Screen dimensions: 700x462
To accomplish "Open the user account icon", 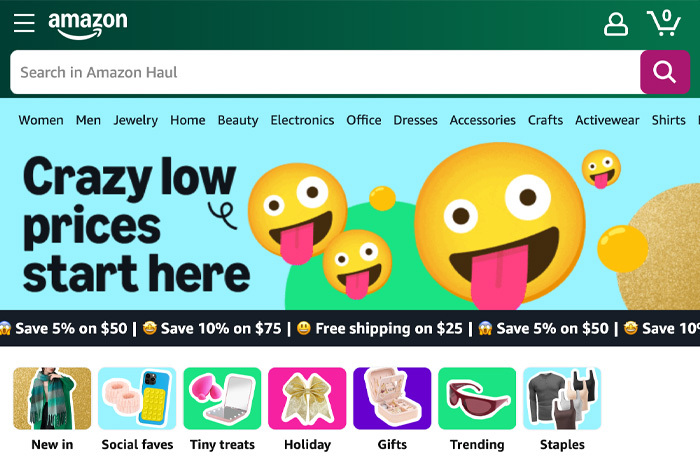I will [616, 24].
